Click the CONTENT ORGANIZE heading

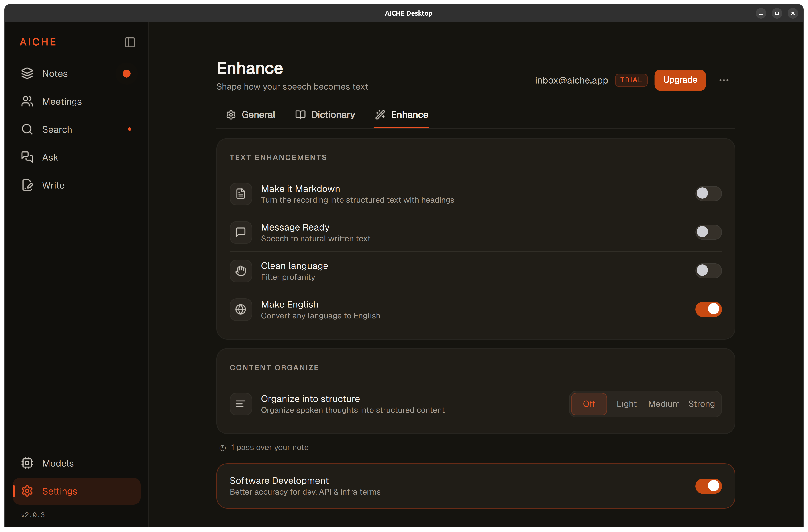tap(274, 368)
